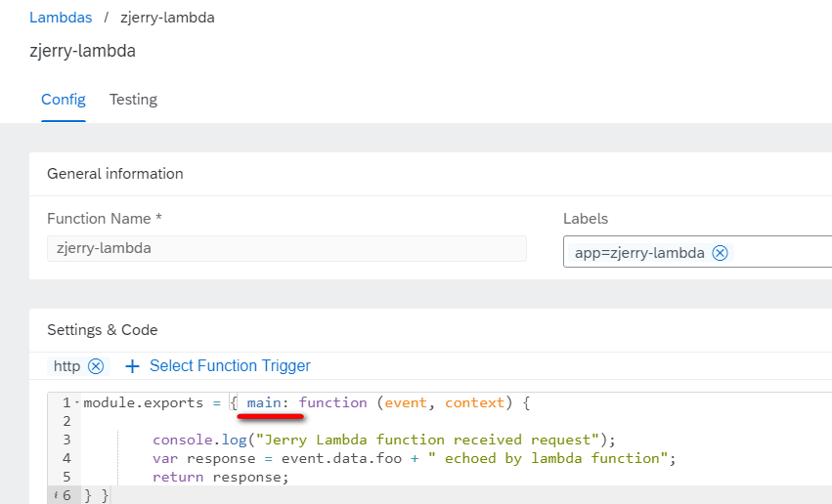Click the Function Name input field
Viewport: 832px width, 504px height.
[286, 248]
